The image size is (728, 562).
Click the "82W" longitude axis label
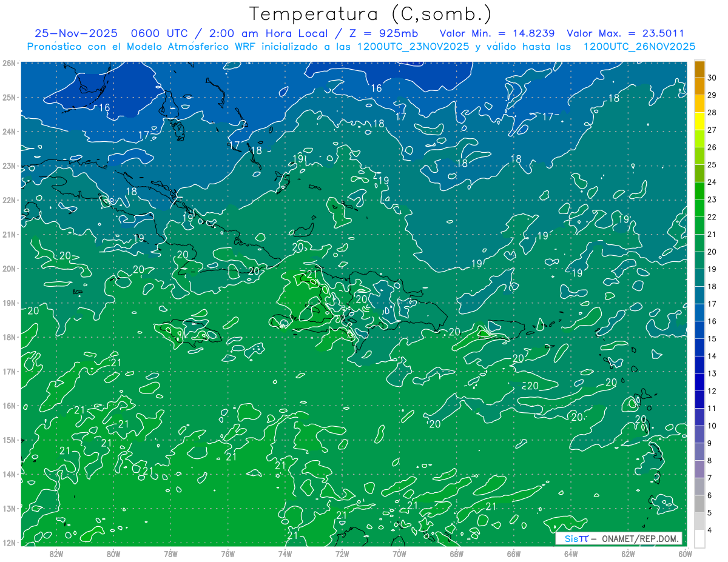pyautogui.click(x=56, y=554)
